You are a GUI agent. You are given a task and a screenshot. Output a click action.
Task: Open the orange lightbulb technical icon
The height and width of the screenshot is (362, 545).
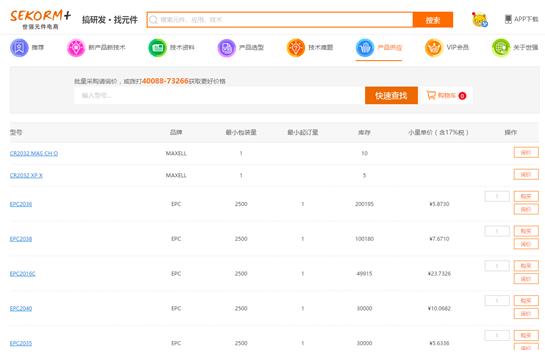296,48
